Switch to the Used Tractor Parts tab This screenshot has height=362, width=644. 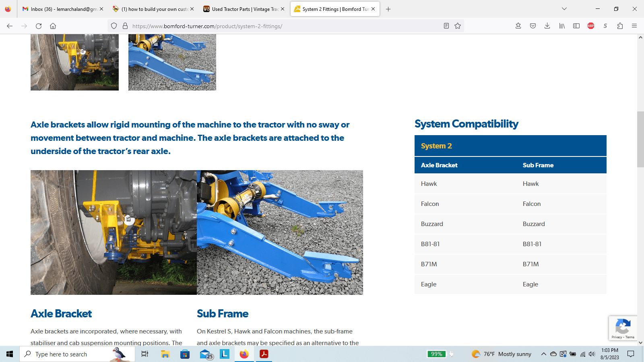pyautogui.click(x=242, y=9)
